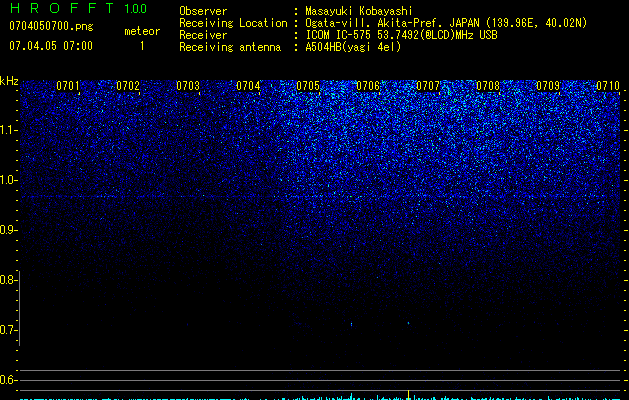Click the 0706 time marker
This screenshot has width=629, height=400.
coord(368,86)
